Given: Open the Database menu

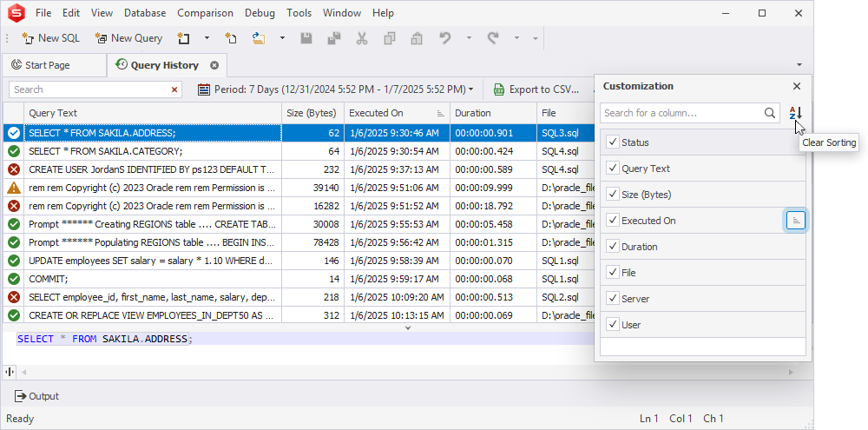Looking at the screenshot, I should 145,13.
